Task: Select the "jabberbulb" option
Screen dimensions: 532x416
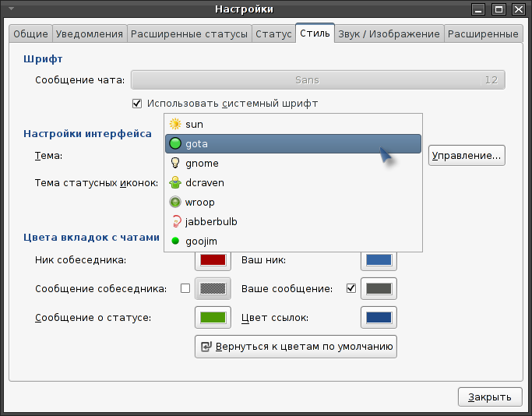Action: pyautogui.click(x=293, y=221)
